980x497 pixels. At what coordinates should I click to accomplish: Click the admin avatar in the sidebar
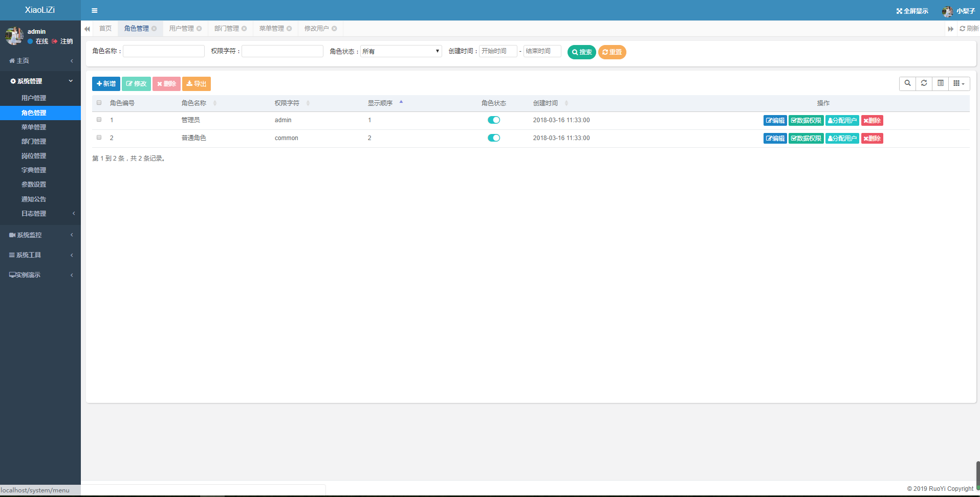click(14, 36)
